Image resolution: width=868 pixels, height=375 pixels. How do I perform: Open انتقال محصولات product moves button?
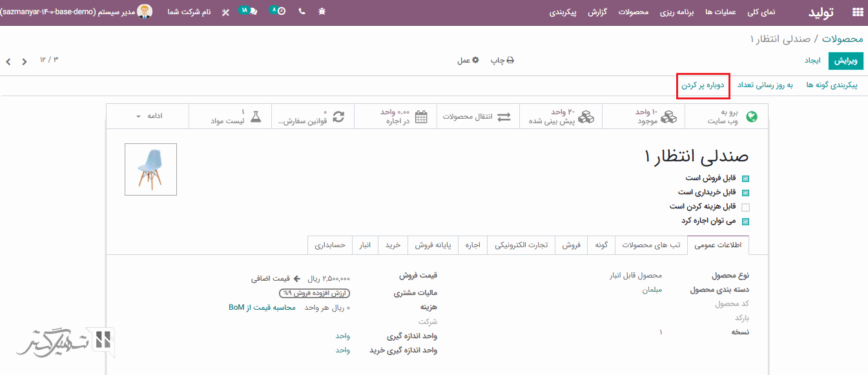click(478, 117)
